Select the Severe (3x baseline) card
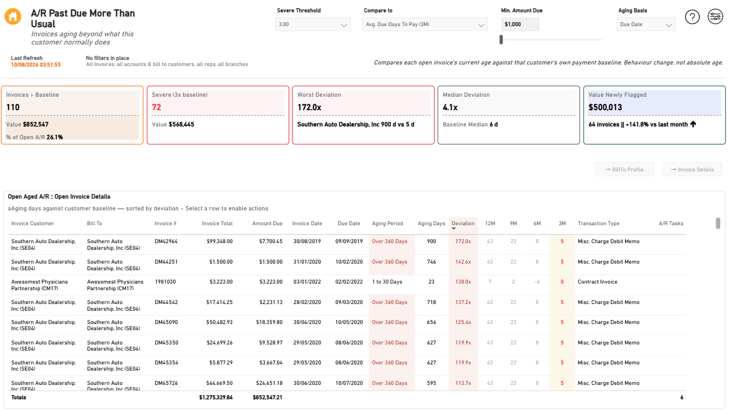 click(218, 115)
